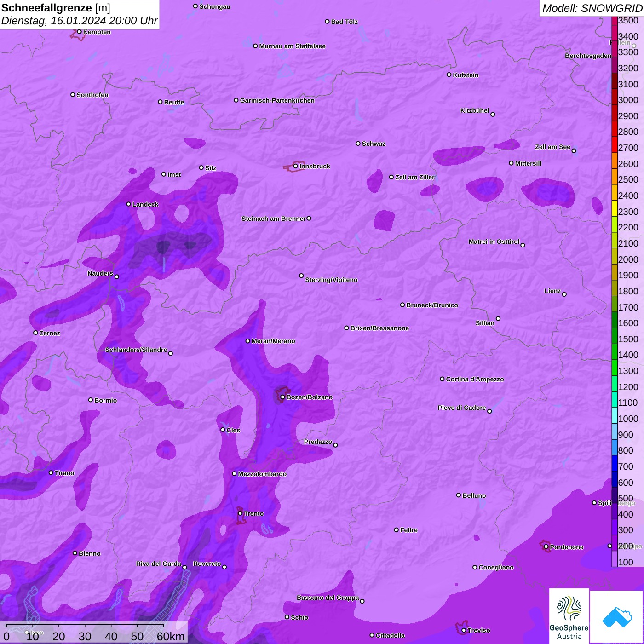Click the Lienz location dot
The image size is (644, 644).
pos(564,294)
